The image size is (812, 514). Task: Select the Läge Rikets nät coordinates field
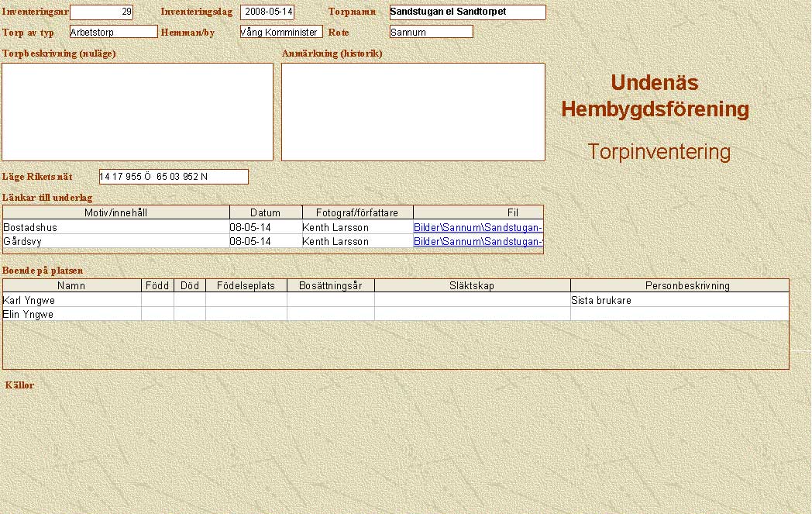coord(174,177)
